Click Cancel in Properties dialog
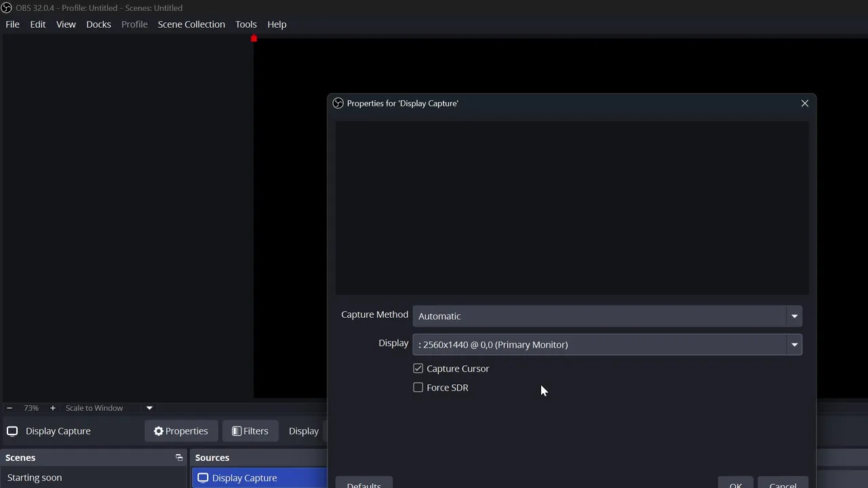The height and width of the screenshot is (488, 868). click(x=783, y=483)
